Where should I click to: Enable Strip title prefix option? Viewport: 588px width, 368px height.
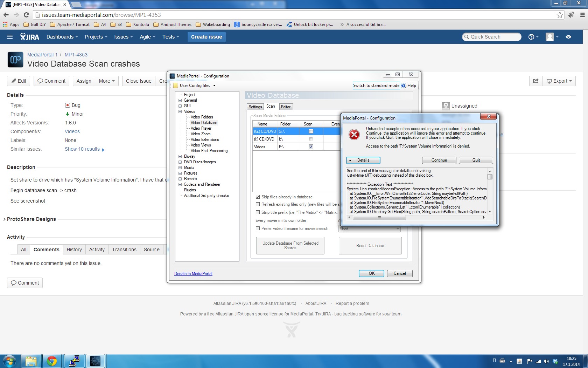pyautogui.click(x=258, y=212)
